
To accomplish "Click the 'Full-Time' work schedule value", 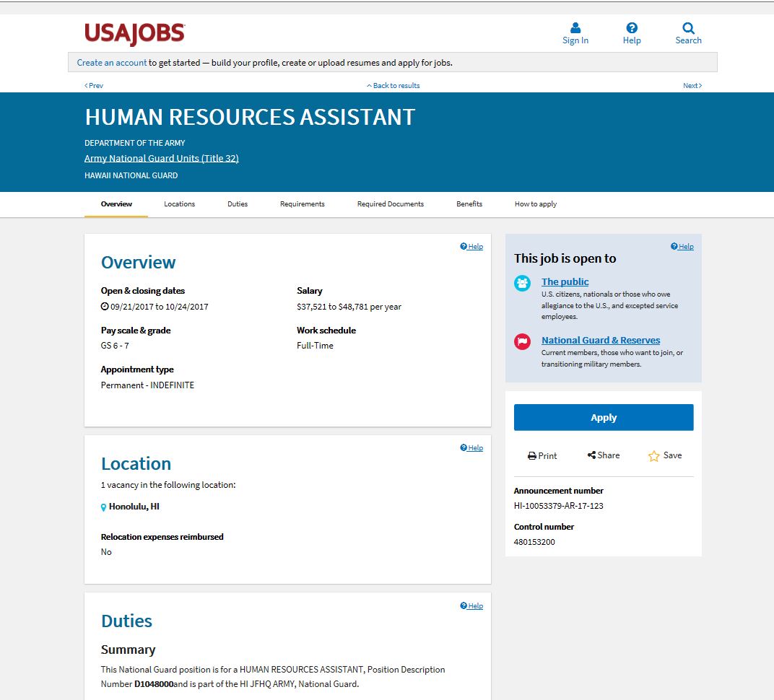I will (315, 346).
